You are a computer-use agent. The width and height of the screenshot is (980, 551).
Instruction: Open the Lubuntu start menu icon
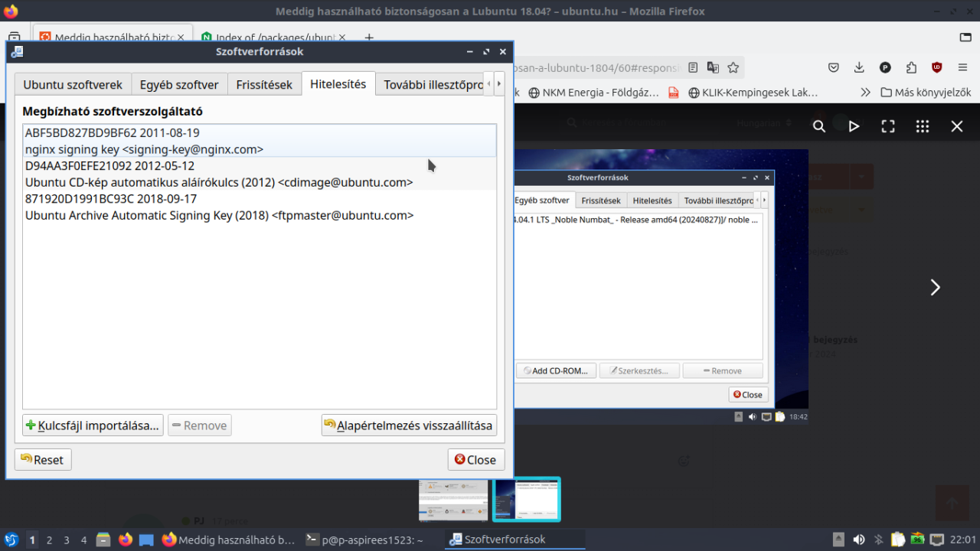pos(11,540)
